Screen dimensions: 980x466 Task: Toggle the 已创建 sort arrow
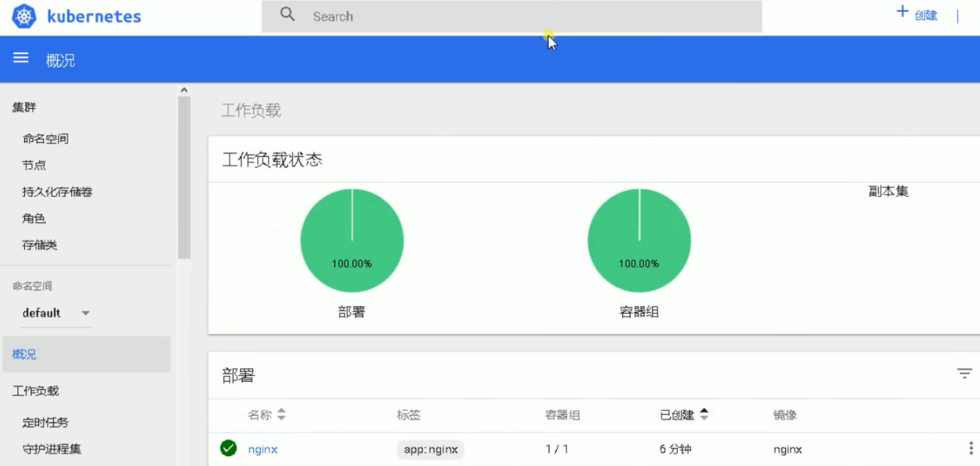click(x=704, y=414)
